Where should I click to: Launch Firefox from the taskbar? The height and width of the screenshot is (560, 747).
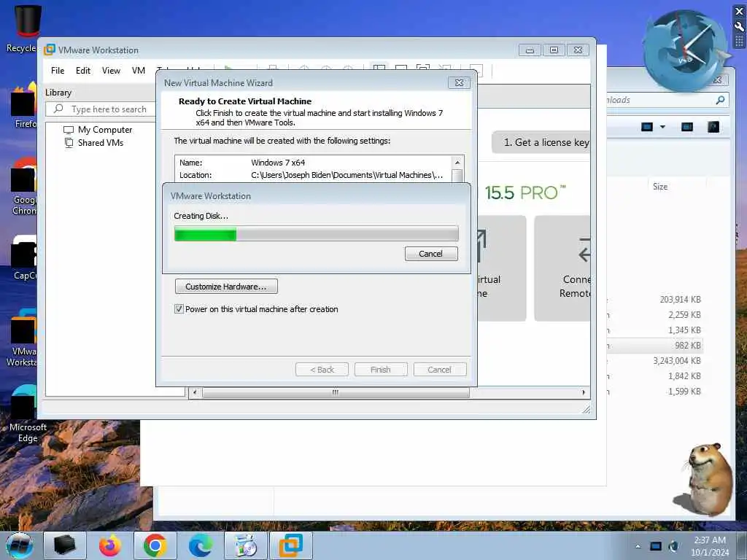(x=110, y=545)
